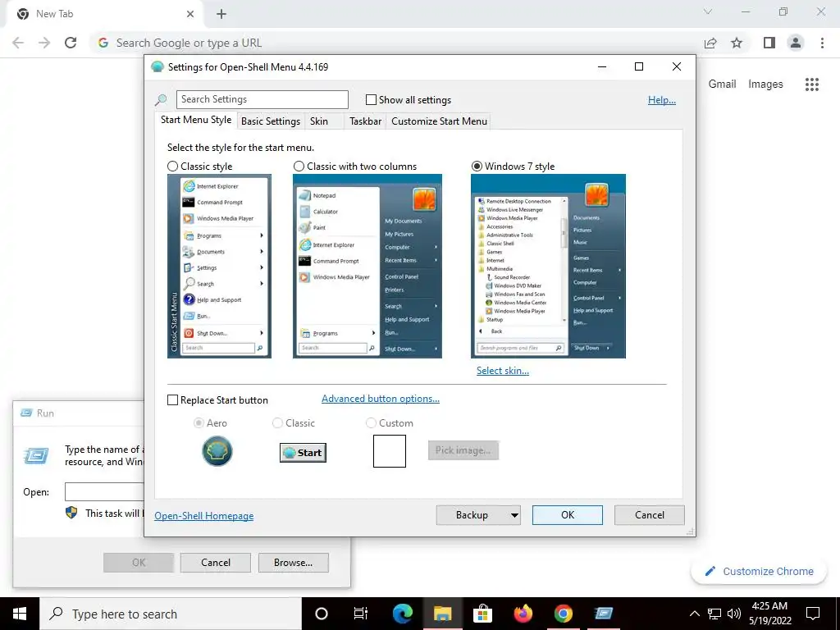Click the Open field in Run dialog
This screenshot has height=630, width=840.
click(x=104, y=492)
